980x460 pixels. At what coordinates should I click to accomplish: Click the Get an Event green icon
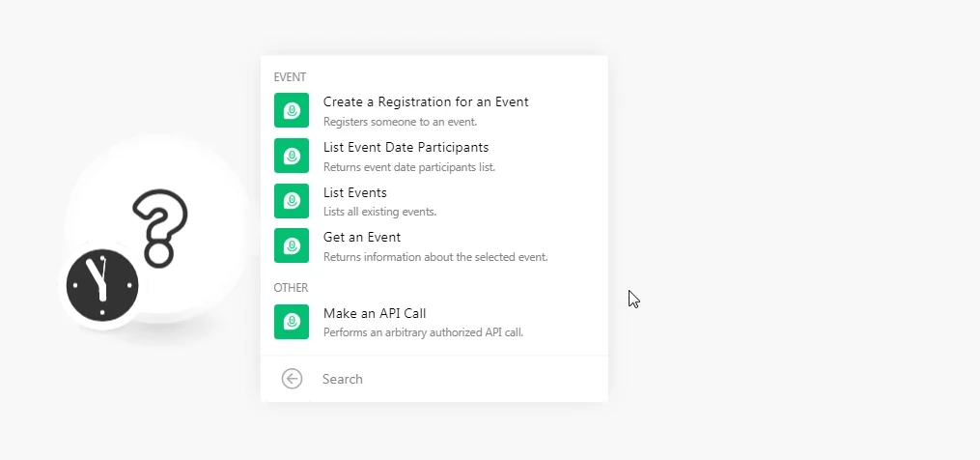point(292,245)
